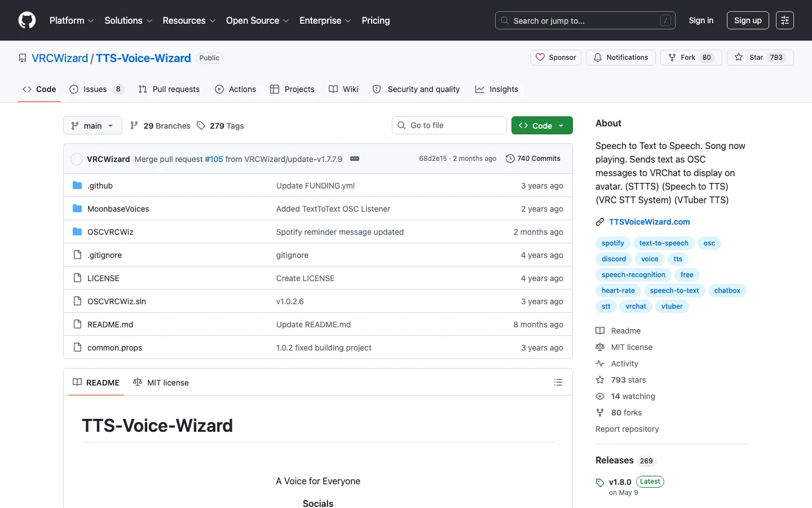Open the .github folder
This screenshot has width=812, height=508.
pos(100,186)
